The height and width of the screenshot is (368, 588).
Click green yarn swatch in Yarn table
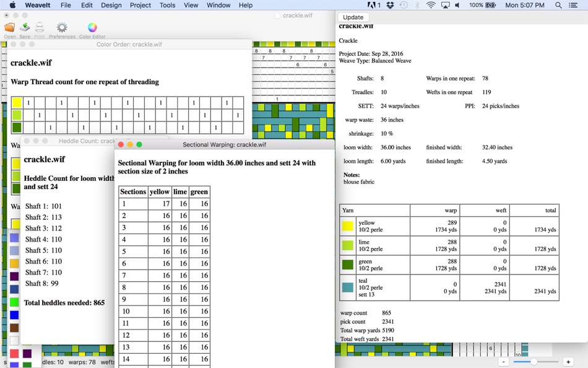tap(348, 265)
